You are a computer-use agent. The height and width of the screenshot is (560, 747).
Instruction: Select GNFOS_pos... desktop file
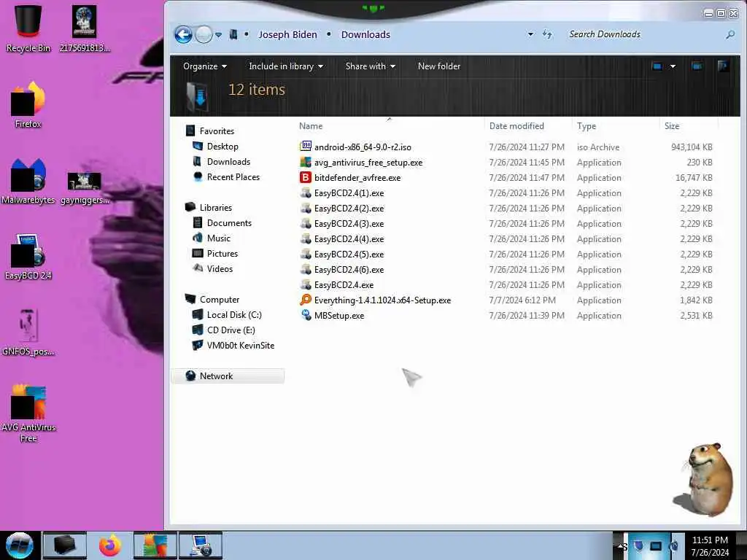point(28,332)
